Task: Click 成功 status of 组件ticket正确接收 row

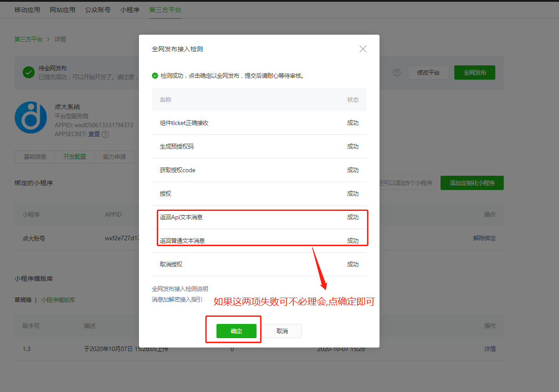Action: (x=353, y=123)
